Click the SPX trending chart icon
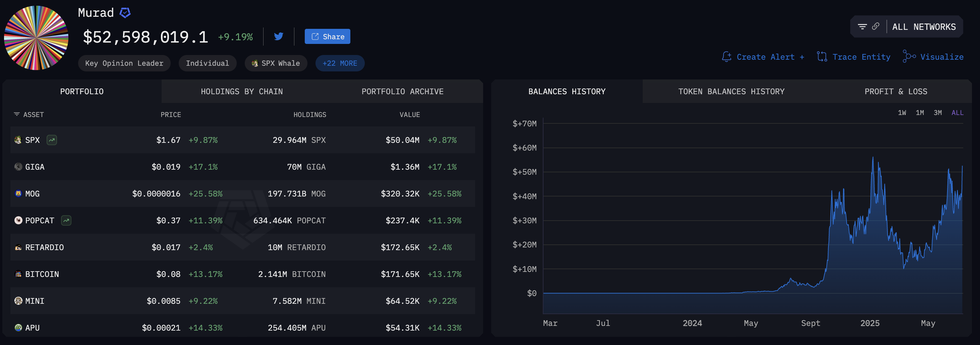The height and width of the screenshot is (345, 980). pyautogui.click(x=52, y=140)
